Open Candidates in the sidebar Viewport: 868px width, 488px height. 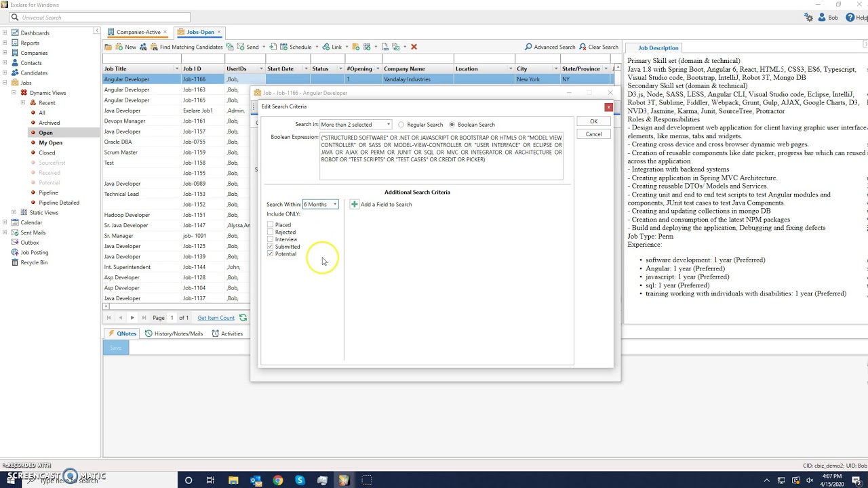point(33,73)
